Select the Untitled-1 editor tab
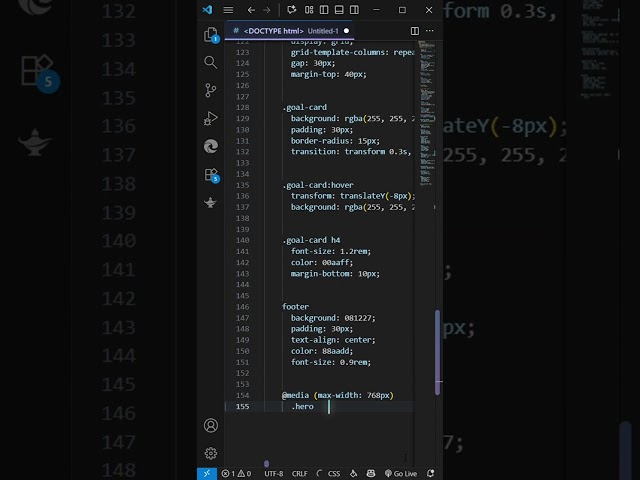Image resolution: width=640 pixels, height=480 pixels. (288, 31)
